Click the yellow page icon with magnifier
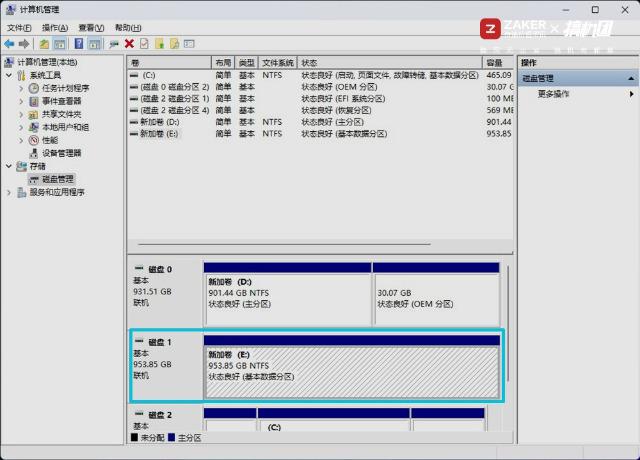This screenshot has height=460, width=640. [x=174, y=44]
